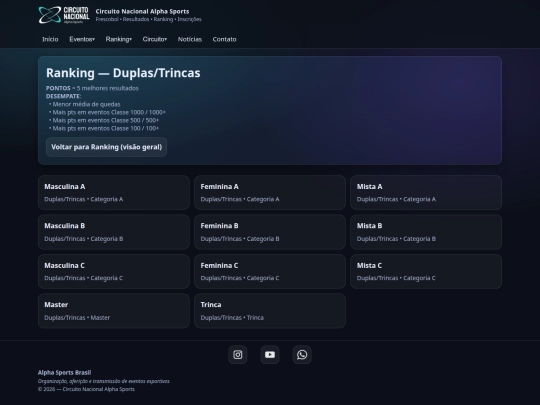Click the Mais pts Classe 1000 line
Image resolution: width=540 pixels, height=405 pixels.
coord(107,112)
